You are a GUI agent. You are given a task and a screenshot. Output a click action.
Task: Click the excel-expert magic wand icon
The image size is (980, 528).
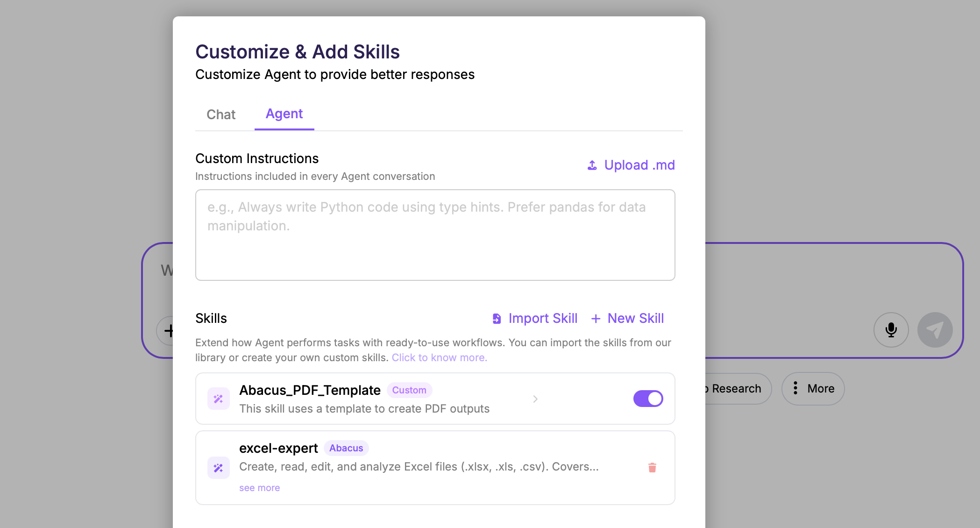click(x=218, y=468)
